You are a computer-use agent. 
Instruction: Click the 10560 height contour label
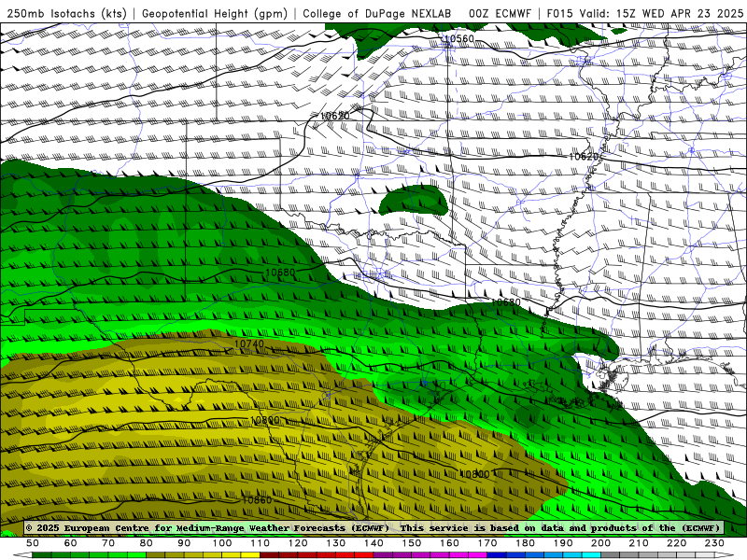pyautogui.click(x=458, y=39)
